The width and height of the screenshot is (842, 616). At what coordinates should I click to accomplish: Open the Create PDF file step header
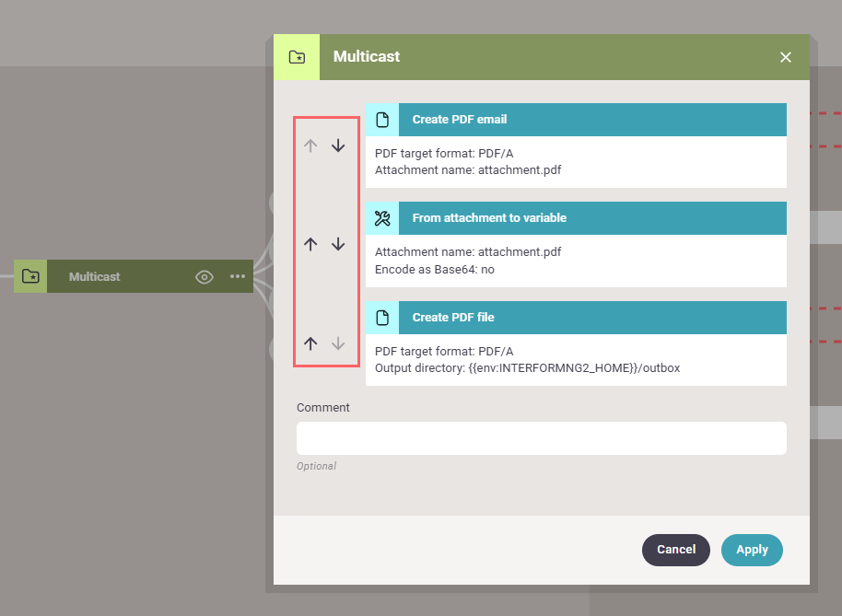click(591, 318)
